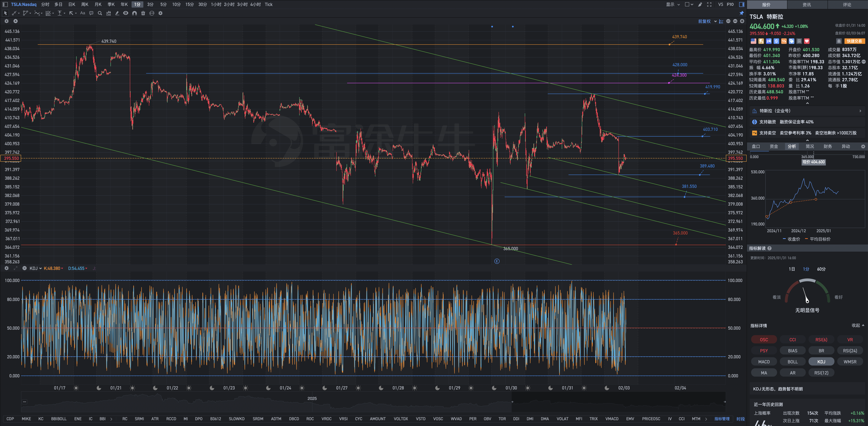The height and width of the screenshot is (426, 868).
Task: Switch to the 1小时 timeframe
Action: [216, 4]
